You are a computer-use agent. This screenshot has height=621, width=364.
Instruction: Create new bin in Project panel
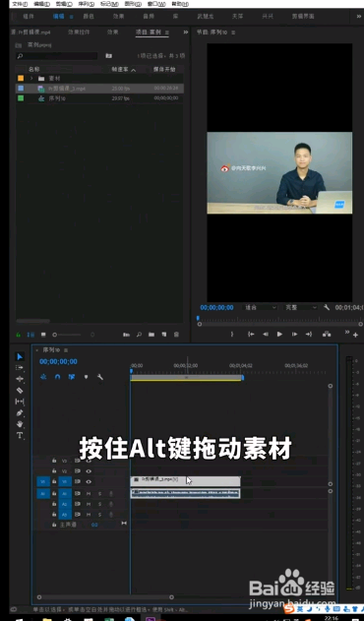pyautogui.click(x=152, y=335)
